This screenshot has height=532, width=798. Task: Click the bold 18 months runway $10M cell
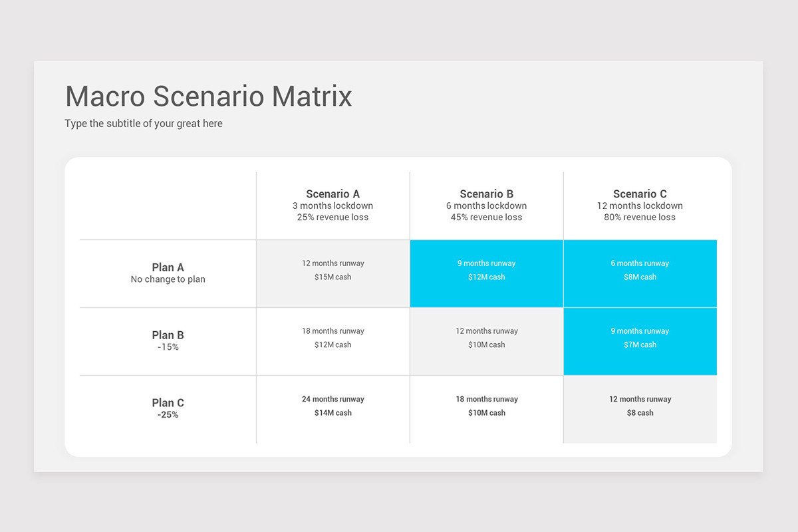(487, 409)
